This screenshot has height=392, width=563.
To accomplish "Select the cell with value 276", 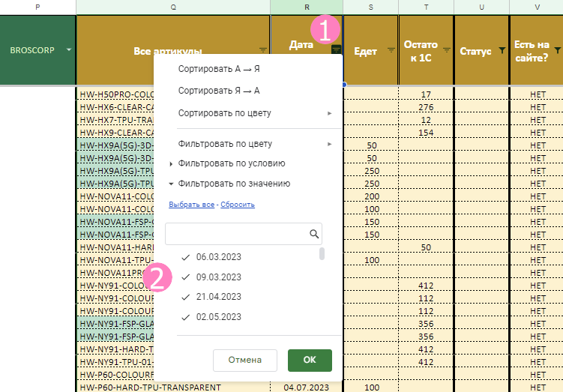I will pos(427,107).
